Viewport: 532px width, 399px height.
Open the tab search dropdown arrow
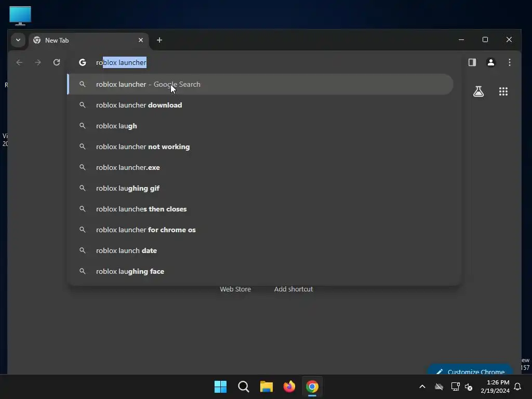(x=18, y=40)
